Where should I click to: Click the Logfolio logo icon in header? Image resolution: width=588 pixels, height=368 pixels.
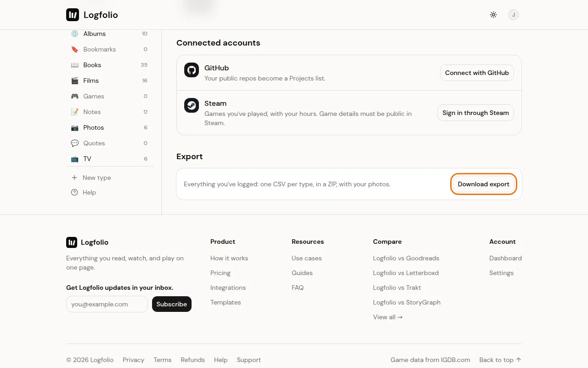pos(73,15)
